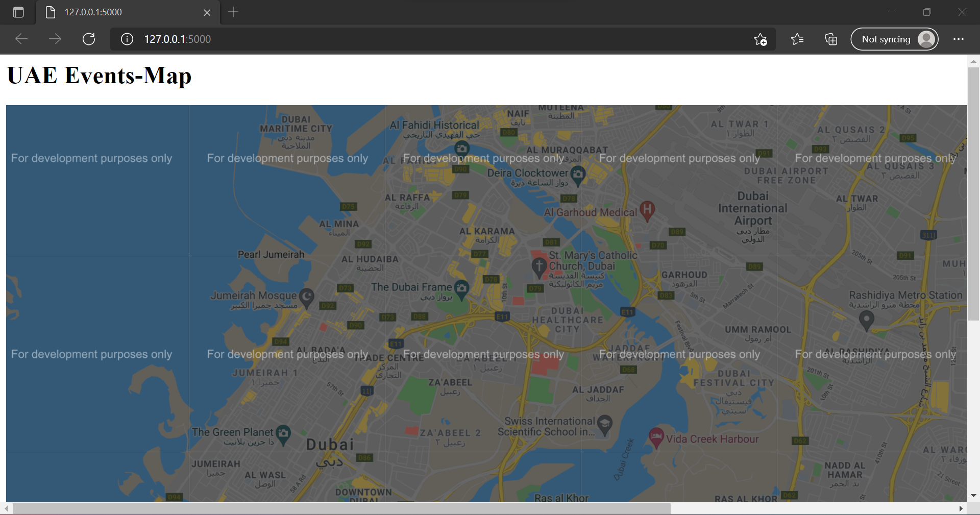Click the vertical scrollbar up arrow

point(973,61)
